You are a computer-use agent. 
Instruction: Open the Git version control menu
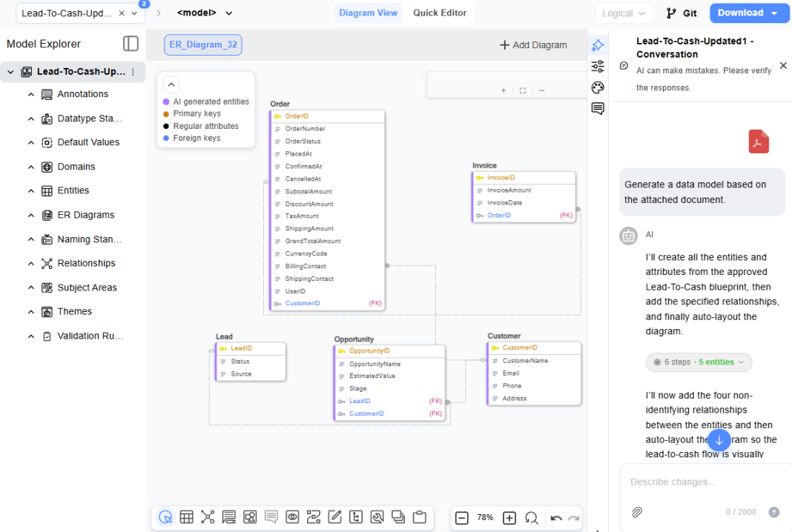tap(682, 13)
